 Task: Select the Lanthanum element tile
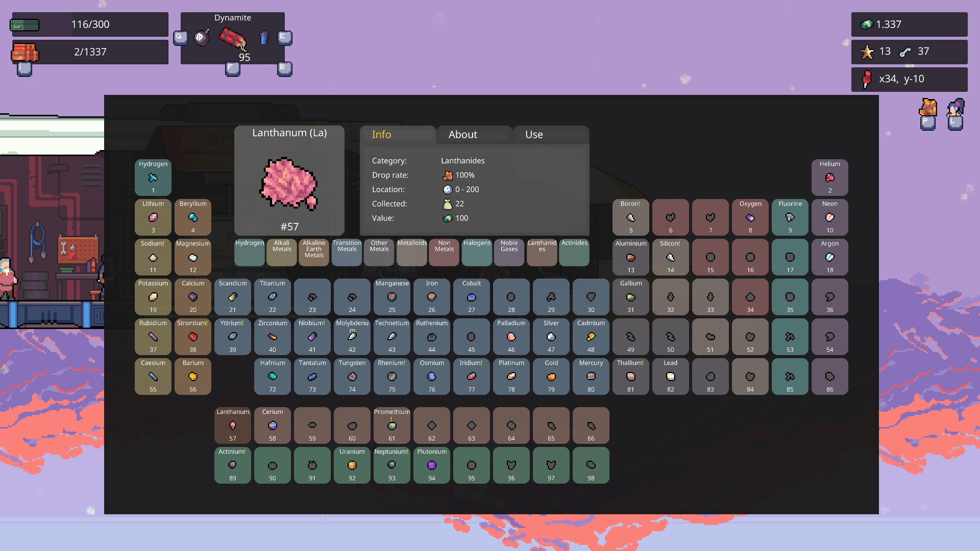point(232,425)
